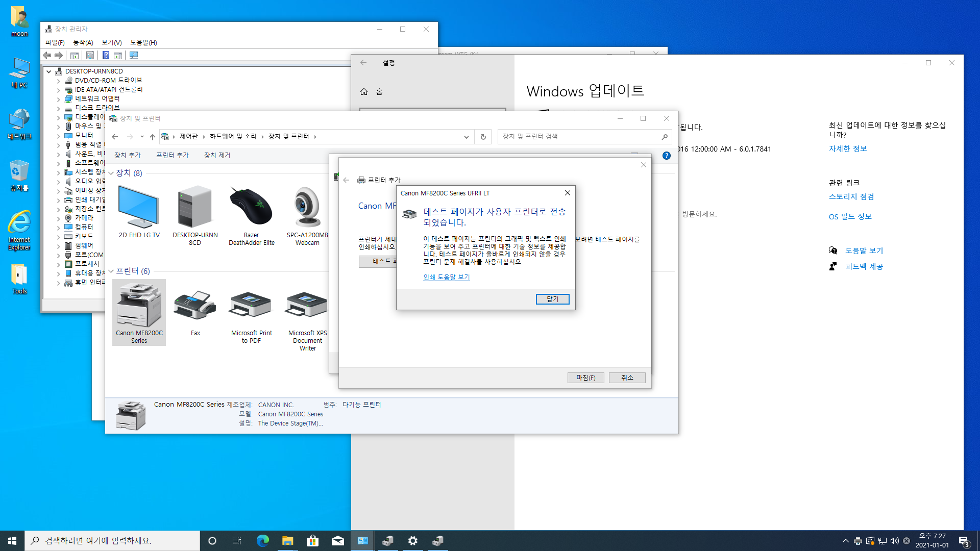Go back in the 설정 window
The height and width of the screenshot is (551, 980).
(363, 63)
